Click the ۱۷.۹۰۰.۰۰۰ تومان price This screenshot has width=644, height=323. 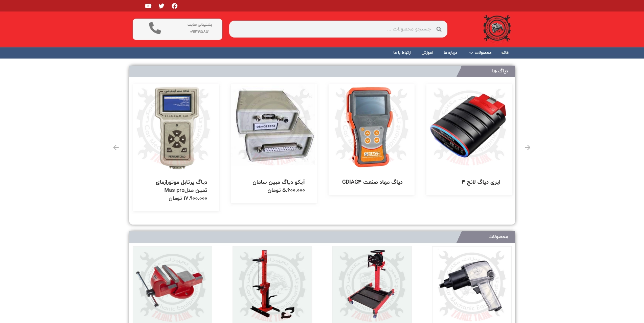click(x=188, y=198)
